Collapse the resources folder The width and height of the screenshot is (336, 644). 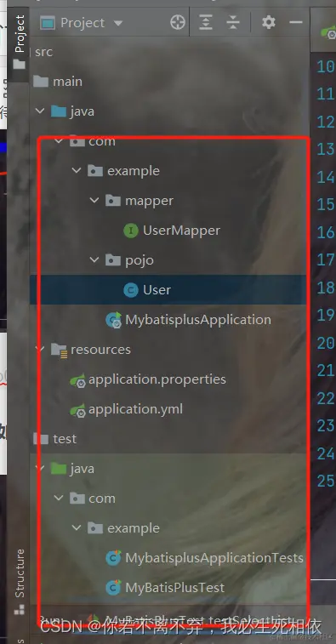click(x=40, y=350)
